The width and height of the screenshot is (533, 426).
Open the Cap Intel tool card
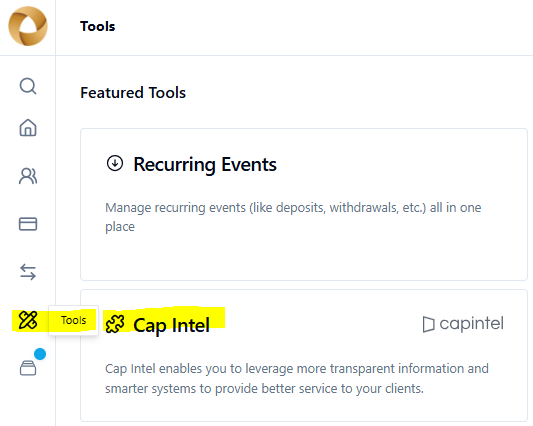tap(304, 356)
